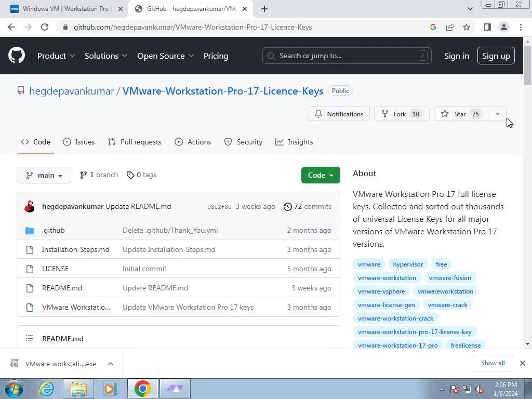The width and height of the screenshot is (532, 399).
Task: Click the README outline list icon
Action: pos(30,339)
